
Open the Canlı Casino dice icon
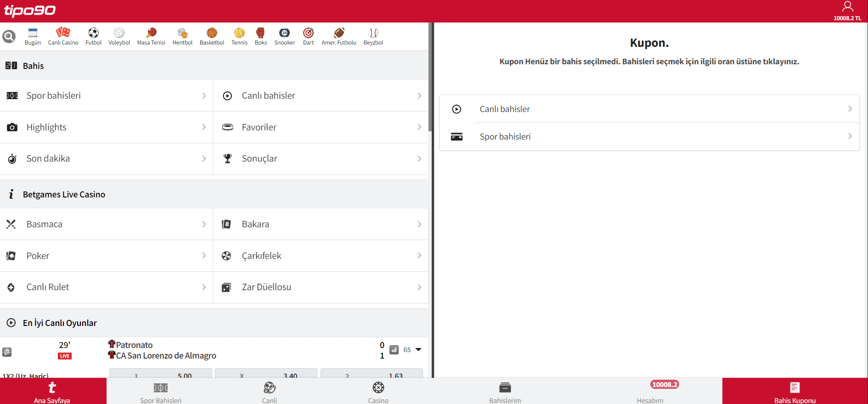click(x=63, y=33)
